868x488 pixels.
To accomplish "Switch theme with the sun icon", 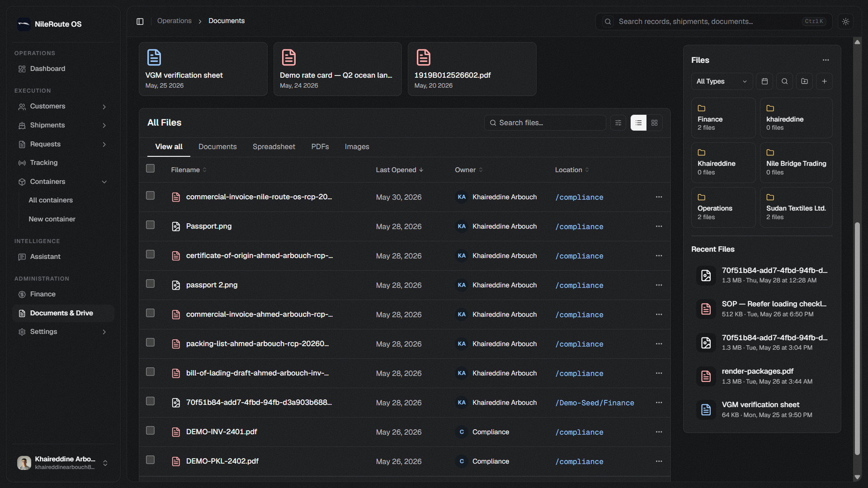I will [x=845, y=21].
